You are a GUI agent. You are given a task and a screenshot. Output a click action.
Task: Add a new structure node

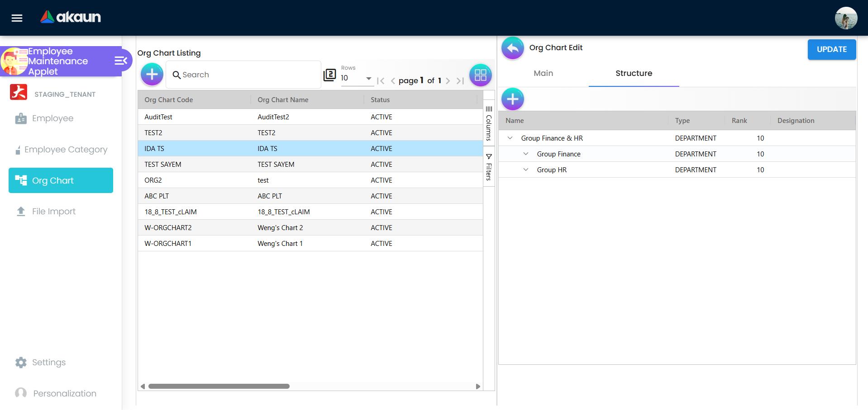pos(512,99)
